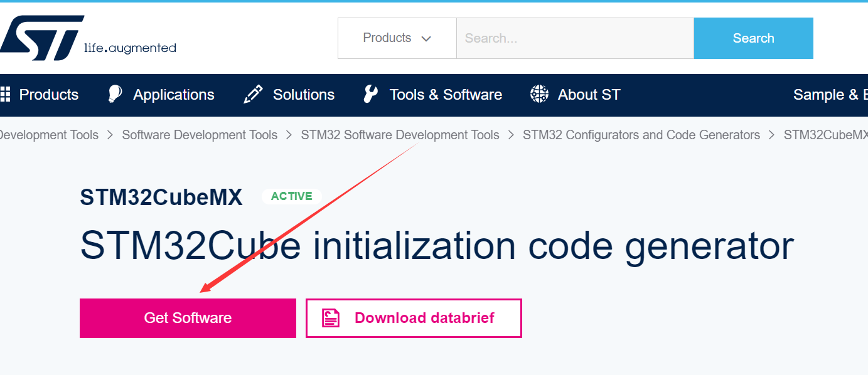This screenshot has width=868, height=375.
Task: Go to Software Development Tools breadcrumb
Action: click(x=200, y=135)
